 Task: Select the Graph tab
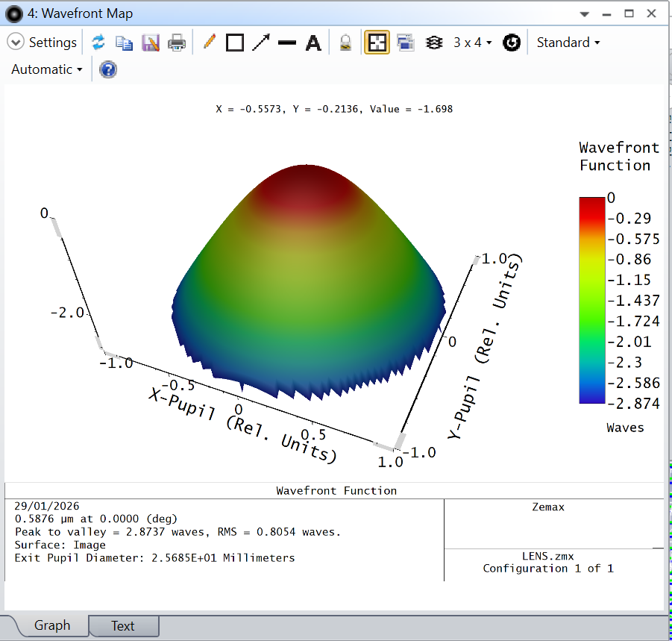[x=51, y=625]
